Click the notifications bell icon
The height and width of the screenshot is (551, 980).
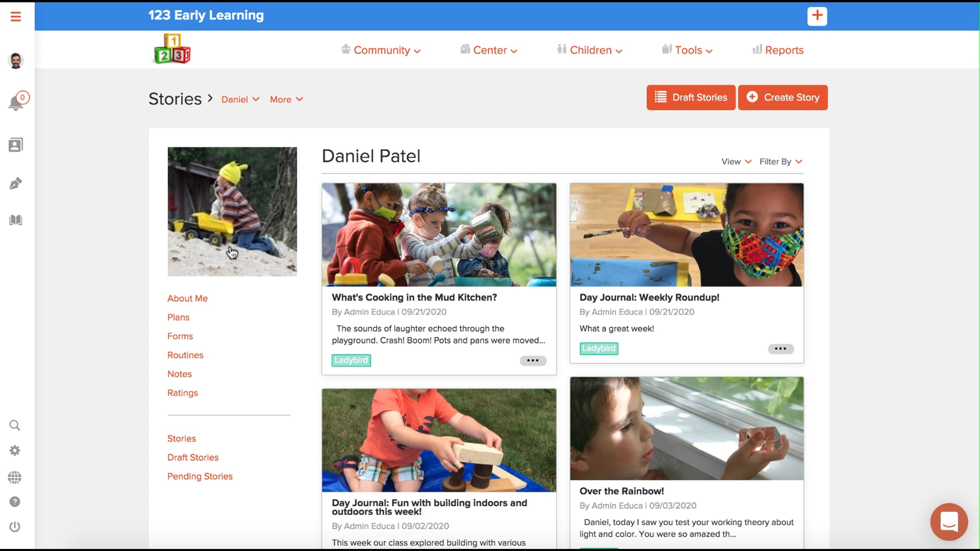(16, 102)
